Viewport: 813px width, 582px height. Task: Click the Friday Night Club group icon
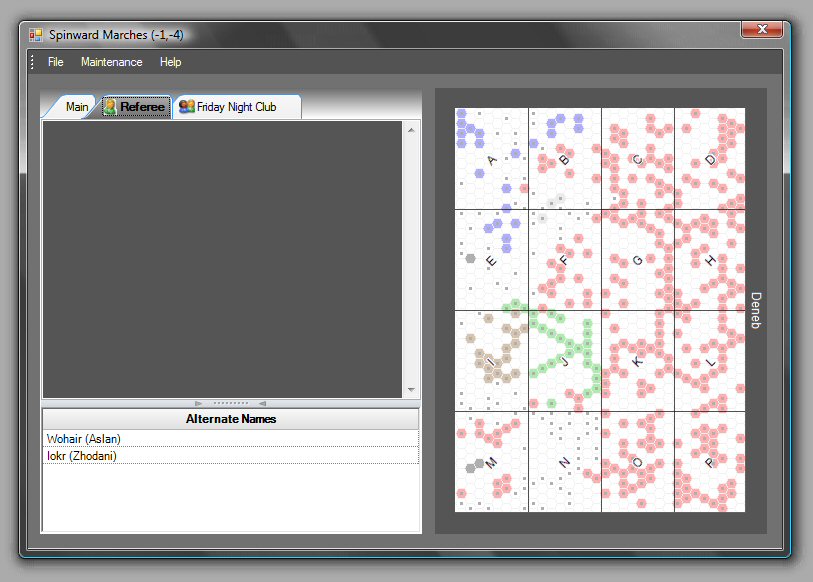186,107
